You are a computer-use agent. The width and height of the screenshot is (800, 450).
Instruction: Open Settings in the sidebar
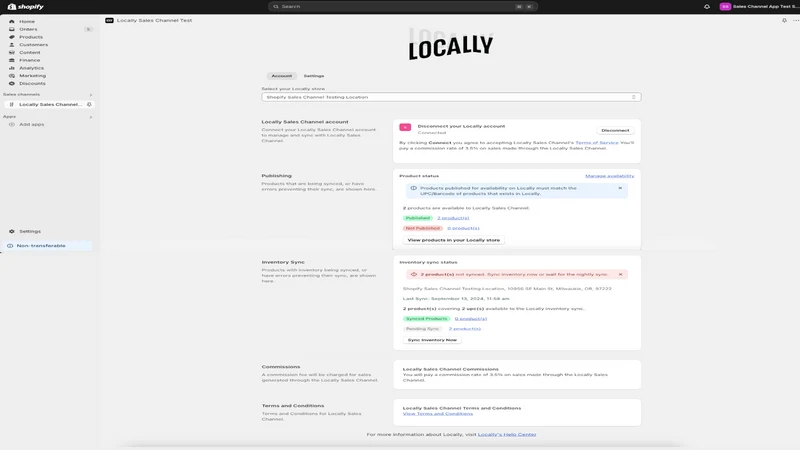click(30, 231)
